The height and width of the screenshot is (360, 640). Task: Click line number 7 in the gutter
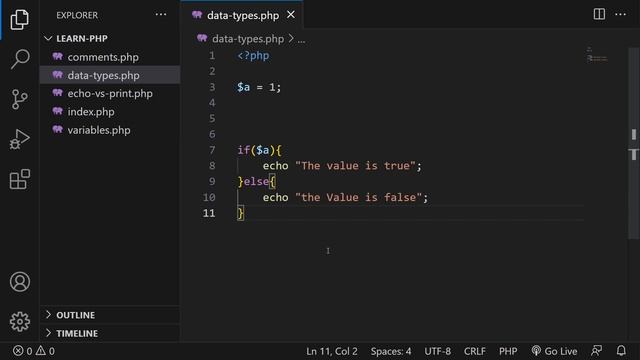point(212,150)
